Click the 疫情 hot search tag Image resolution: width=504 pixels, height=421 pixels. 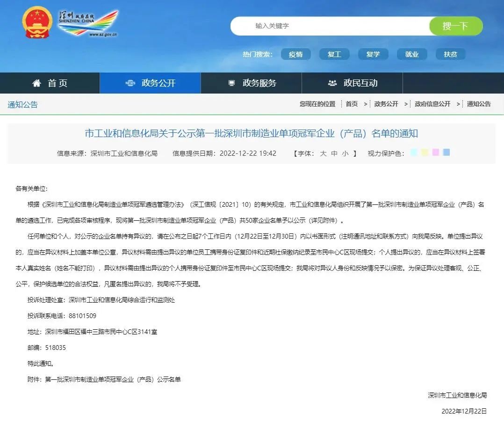click(x=295, y=54)
